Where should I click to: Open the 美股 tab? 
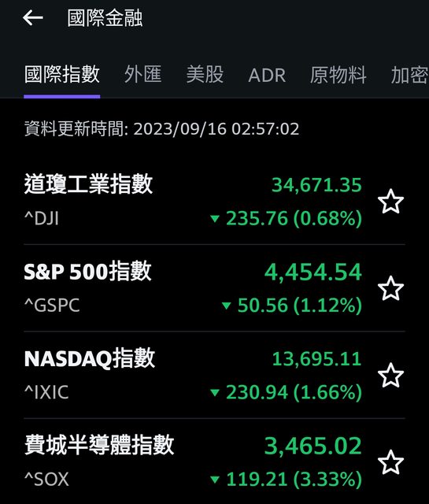(x=205, y=75)
